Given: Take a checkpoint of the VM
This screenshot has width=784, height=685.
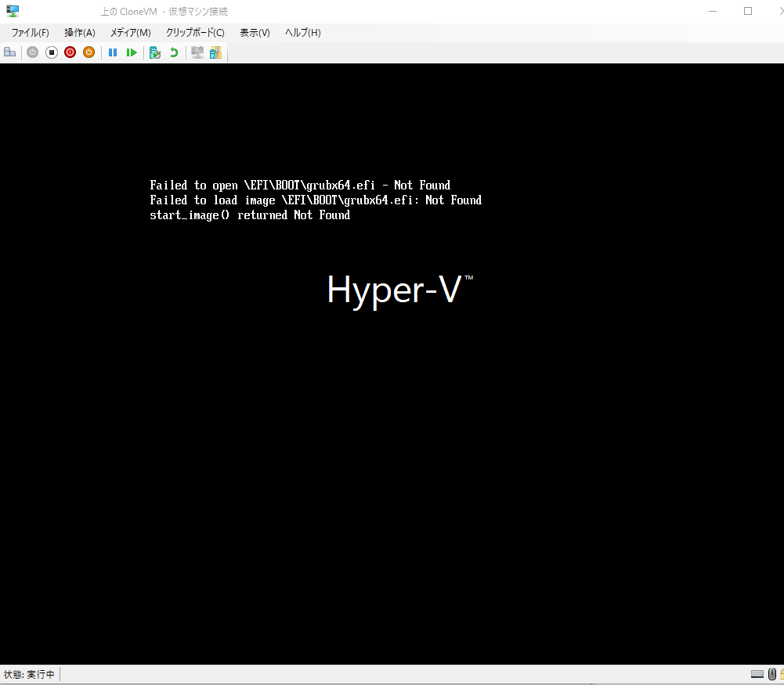Looking at the screenshot, I should (155, 52).
